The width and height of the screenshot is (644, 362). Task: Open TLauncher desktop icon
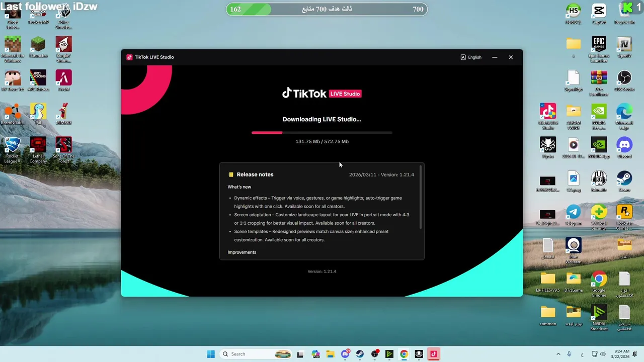pyautogui.click(x=38, y=48)
